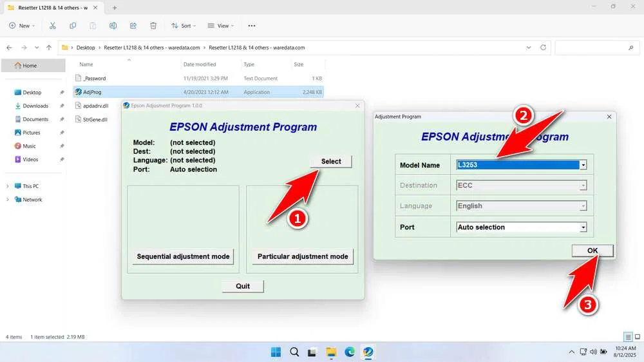644x362 pixels.
Task: Expand the Network tree node
Action: click(x=7, y=200)
